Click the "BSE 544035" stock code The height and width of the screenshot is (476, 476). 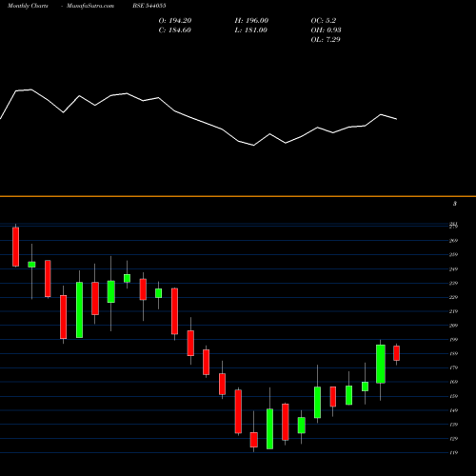tap(149, 6)
